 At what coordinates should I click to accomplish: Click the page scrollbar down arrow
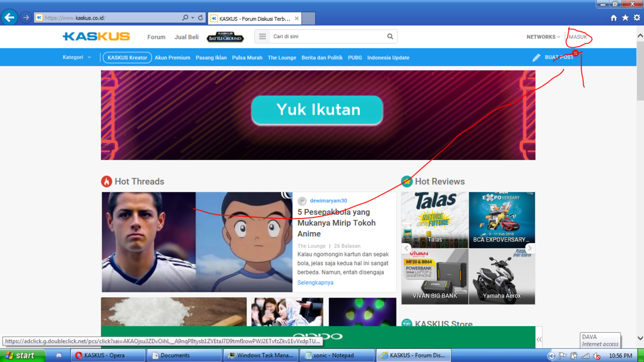click(x=640, y=338)
